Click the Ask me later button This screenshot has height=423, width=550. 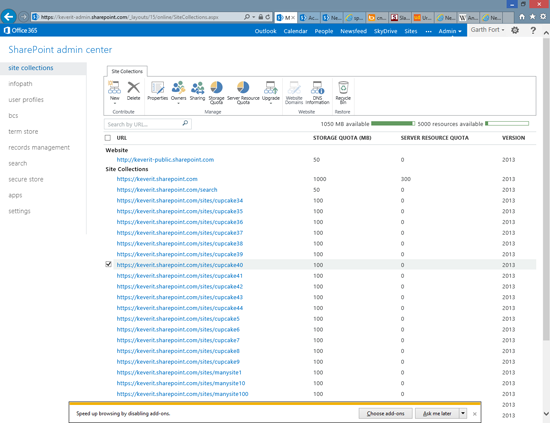coord(437,414)
